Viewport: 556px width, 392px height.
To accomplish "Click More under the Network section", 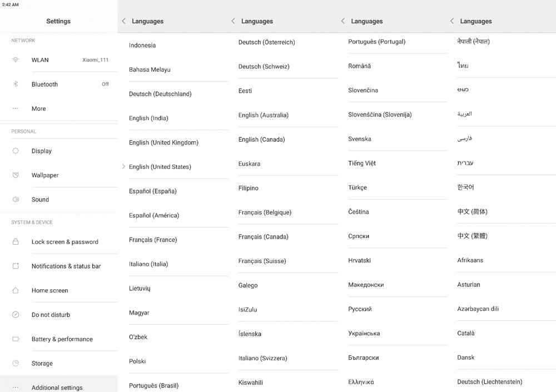I will (x=38, y=108).
